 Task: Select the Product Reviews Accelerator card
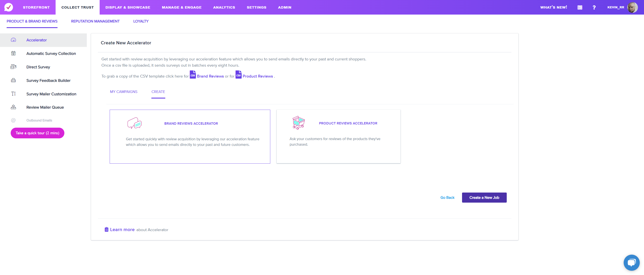(x=338, y=136)
